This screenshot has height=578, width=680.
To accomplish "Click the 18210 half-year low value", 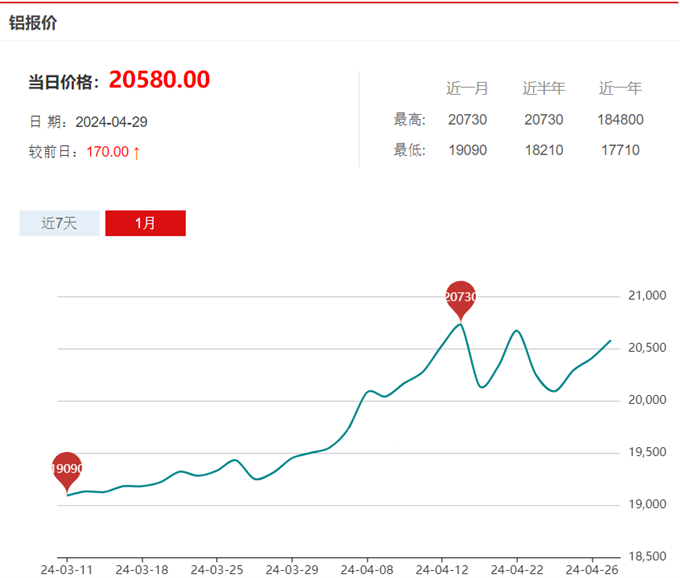I will coord(543,151).
